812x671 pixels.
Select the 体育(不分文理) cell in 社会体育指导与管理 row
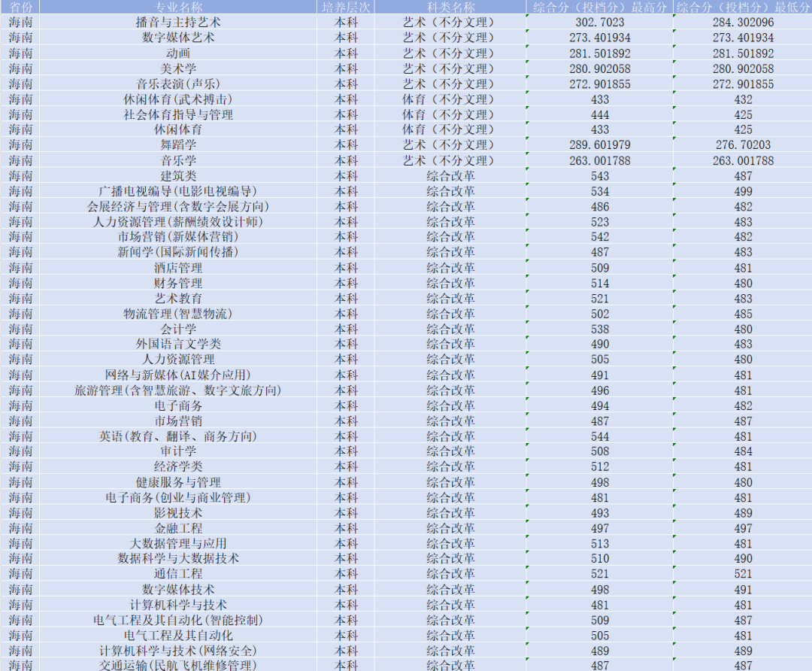tap(450, 114)
